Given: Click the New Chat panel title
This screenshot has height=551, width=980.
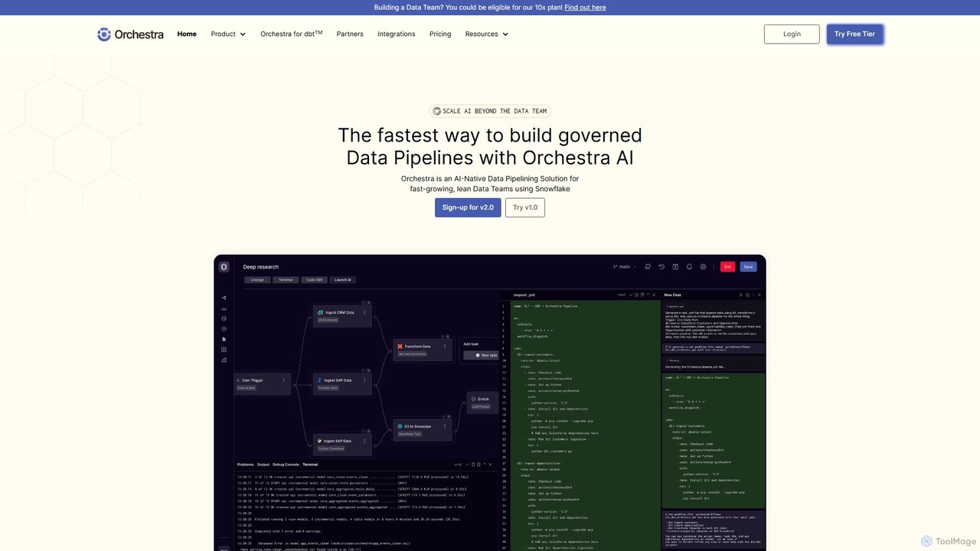Looking at the screenshot, I should coord(672,295).
